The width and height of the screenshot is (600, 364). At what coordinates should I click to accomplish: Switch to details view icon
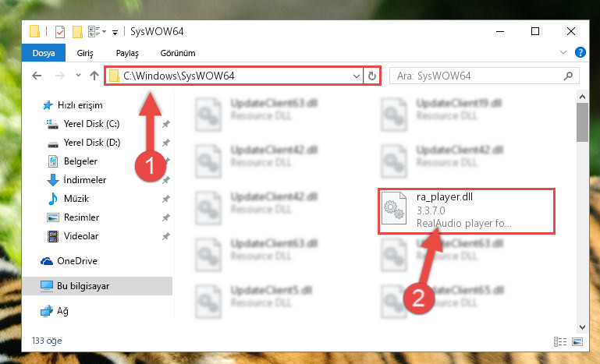point(560,341)
